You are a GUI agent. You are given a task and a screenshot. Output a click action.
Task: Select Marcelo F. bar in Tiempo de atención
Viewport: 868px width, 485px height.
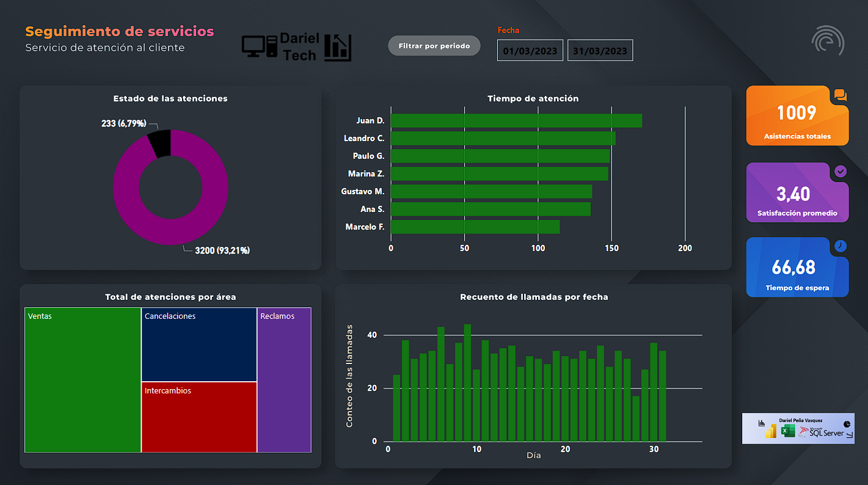pos(475,227)
